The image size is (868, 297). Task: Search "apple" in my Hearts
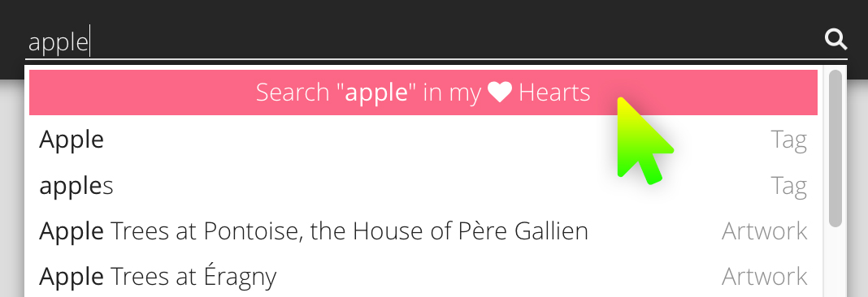click(x=423, y=93)
